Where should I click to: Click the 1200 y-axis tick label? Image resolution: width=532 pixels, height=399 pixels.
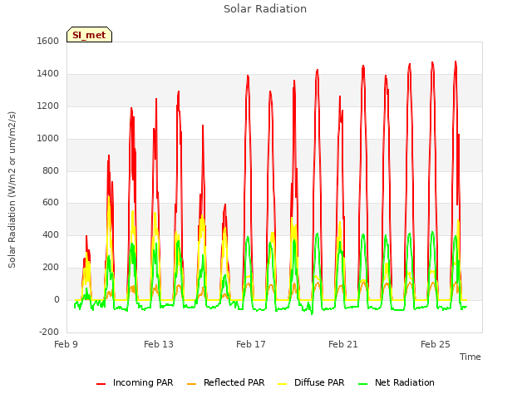(48, 106)
